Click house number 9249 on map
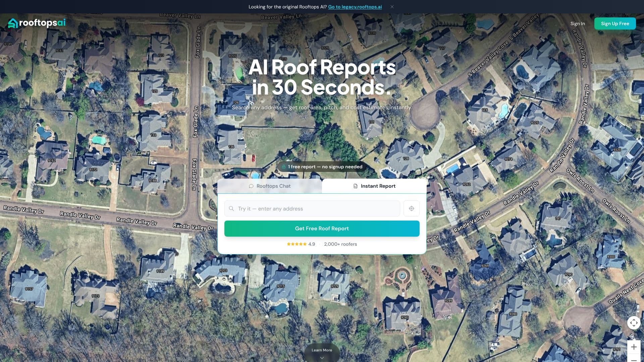Screen dimensions: 644x362 (448, 301)
